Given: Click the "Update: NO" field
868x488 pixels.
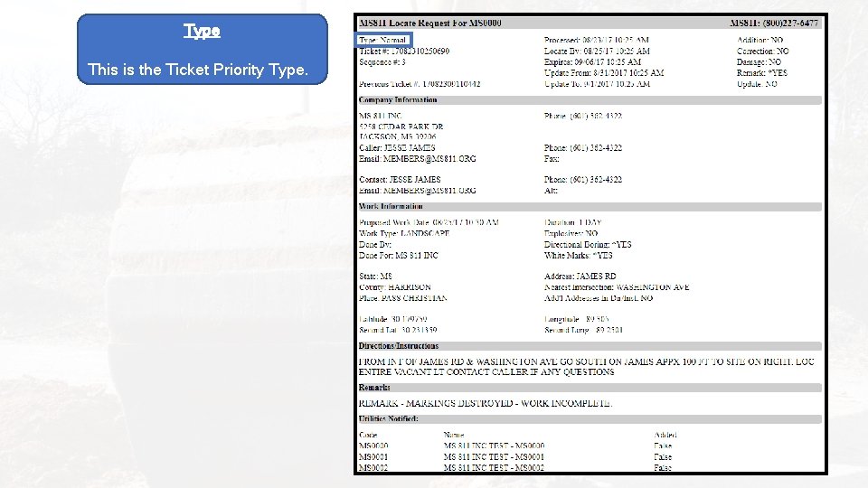Looking at the screenshot, I should click(757, 84).
